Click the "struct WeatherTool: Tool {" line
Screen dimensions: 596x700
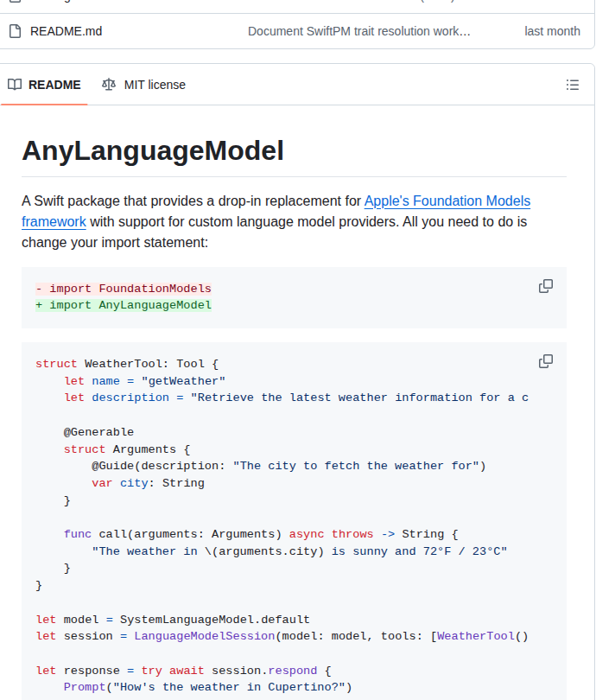click(127, 364)
